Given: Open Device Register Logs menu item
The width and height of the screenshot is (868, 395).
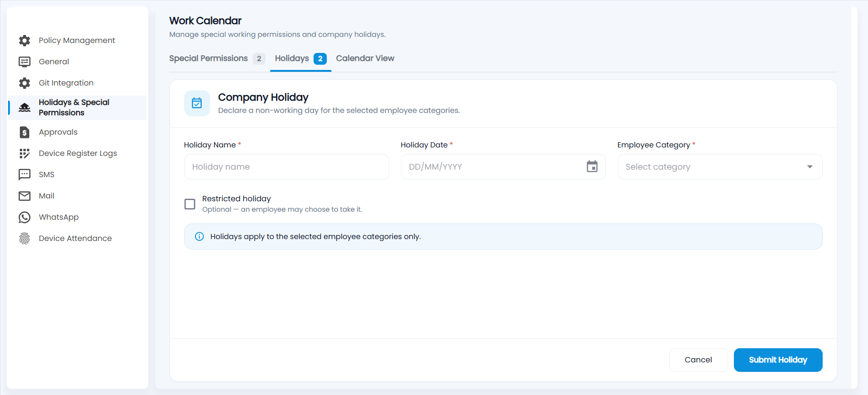Looking at the screenshot, I should 77,154.
